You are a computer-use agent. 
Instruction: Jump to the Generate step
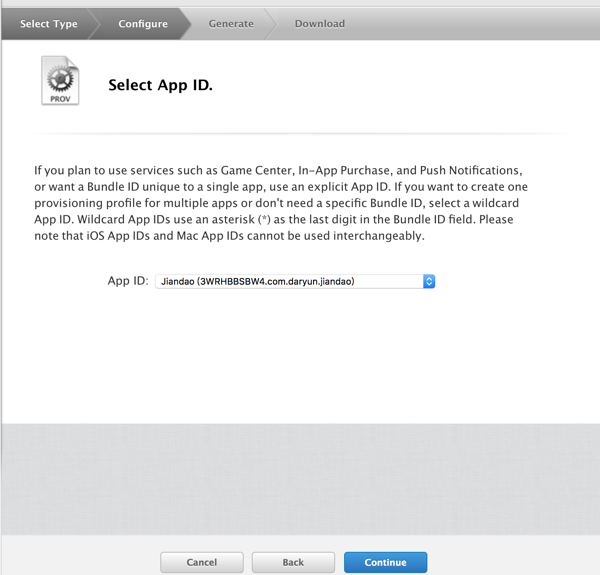[231, 24]
